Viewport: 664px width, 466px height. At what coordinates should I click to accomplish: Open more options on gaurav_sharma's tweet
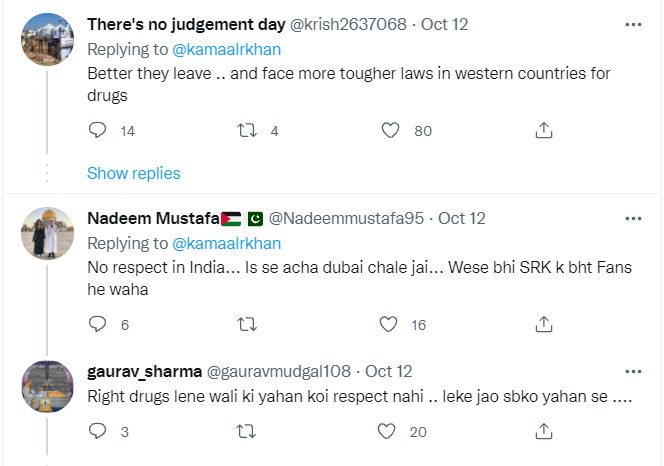[x=633, y=371]
